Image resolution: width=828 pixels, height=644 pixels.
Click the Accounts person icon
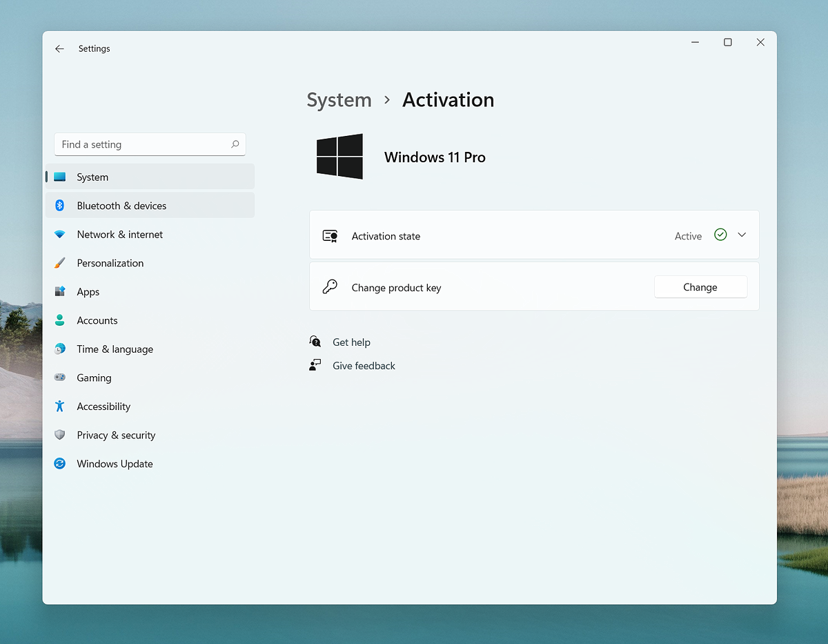click(x=60, y=320)
